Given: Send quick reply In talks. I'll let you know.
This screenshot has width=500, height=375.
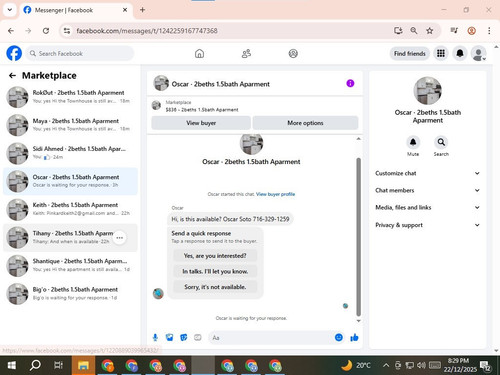Looking at the screenshot, I should coord(215,271).
